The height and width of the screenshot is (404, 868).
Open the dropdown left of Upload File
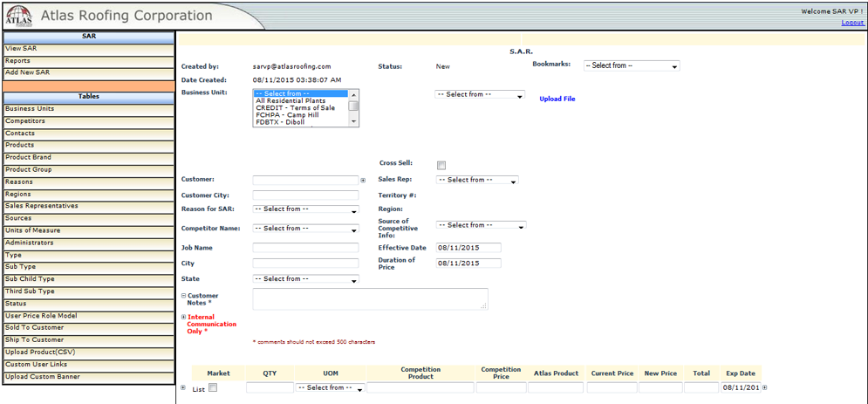480,94
